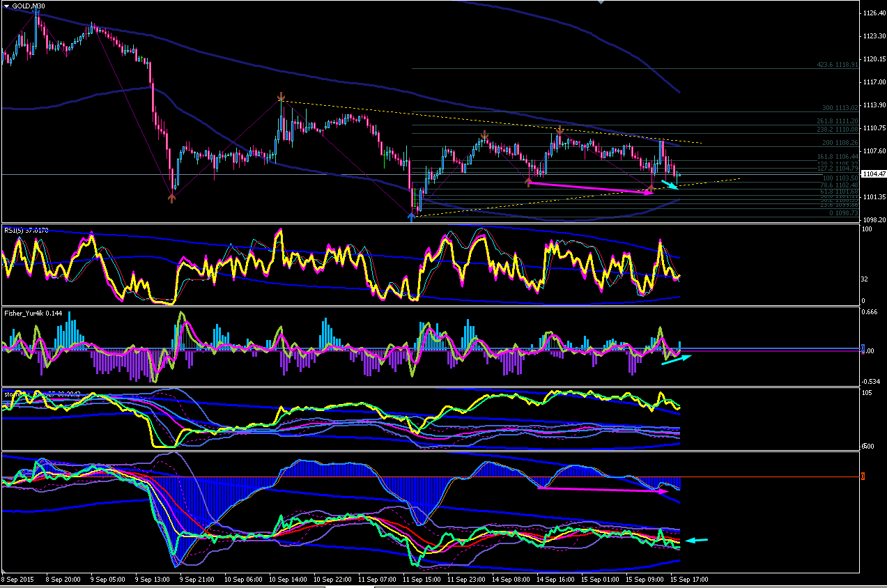The height and width of the screenshot is (588, 887).
Task: Click the 1113.90 price scale label
Action: tap(873, 105)
